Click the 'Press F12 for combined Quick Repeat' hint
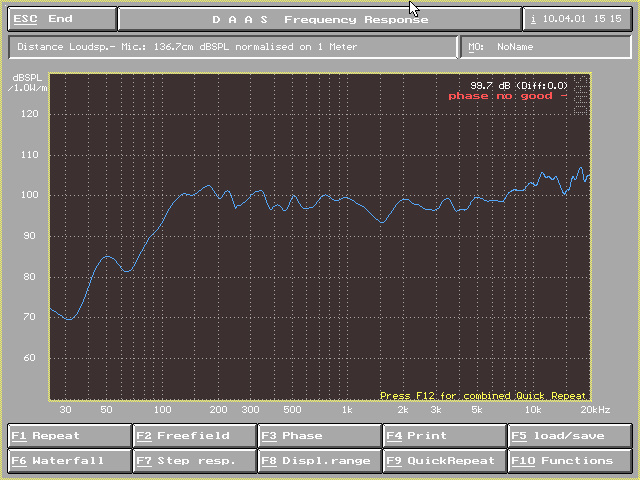Viewport: 640px width, 480px height. pos(484,396)
